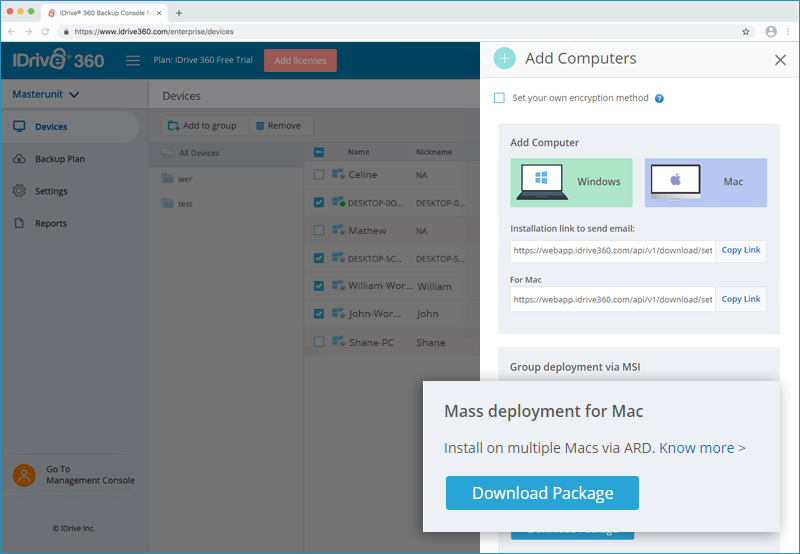800x554 pixels.
Task: Click the browser back arrow
Action: tap(12, 32)
